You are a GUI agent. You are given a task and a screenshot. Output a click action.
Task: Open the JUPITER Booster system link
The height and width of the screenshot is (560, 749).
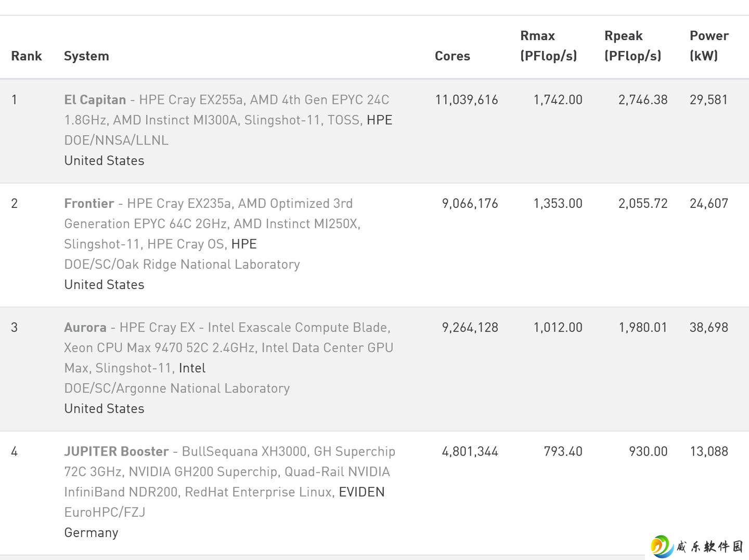117,451
